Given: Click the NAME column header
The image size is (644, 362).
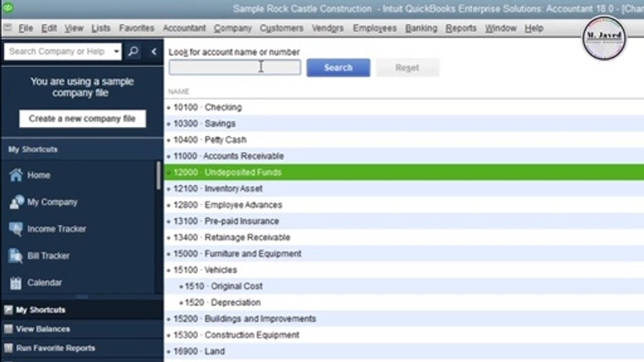Looking at the screenshot, I should click(x=178, y=92).
